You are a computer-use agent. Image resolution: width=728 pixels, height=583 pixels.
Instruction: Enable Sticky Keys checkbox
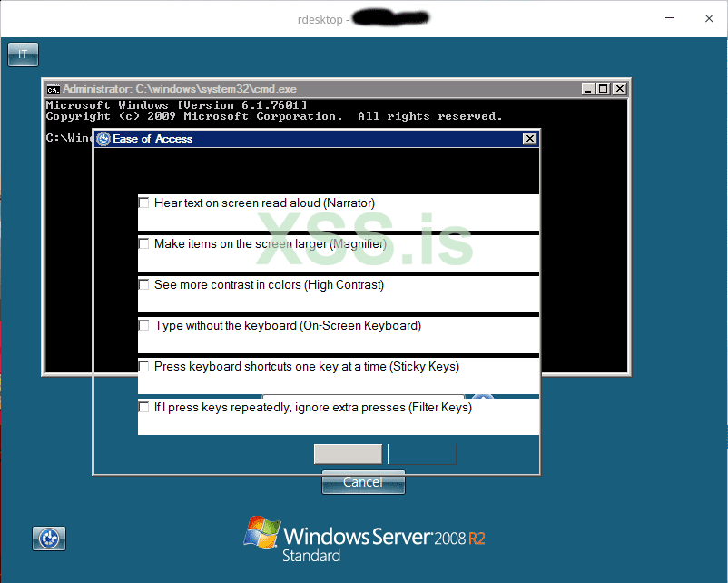point(144,367)
